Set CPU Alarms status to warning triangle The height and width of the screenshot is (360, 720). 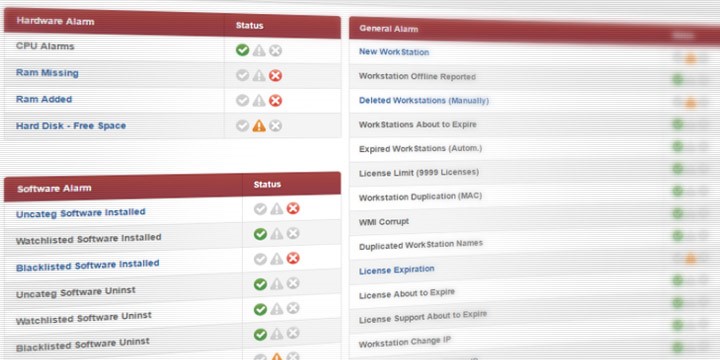(259, 51)
